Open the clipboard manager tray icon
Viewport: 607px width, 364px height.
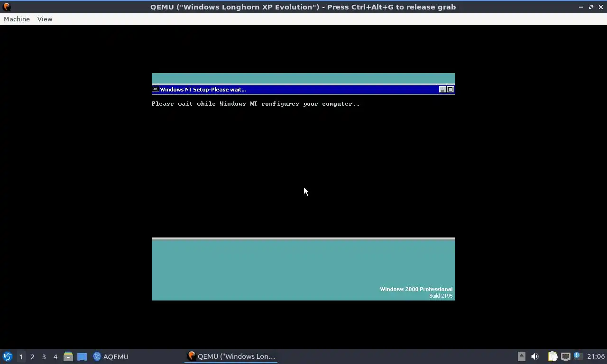tap(552, 356)
